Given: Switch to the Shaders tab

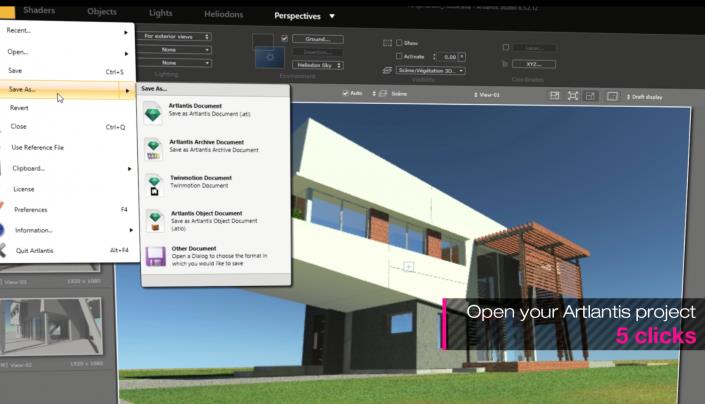Looking at the screenshot, I should (39, 10).
